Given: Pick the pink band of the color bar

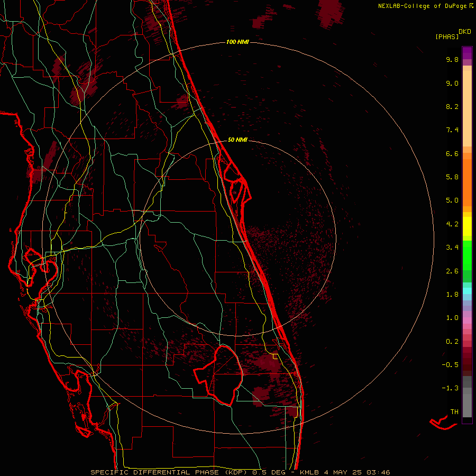Looking at the screenshot, I should (467, 321).
